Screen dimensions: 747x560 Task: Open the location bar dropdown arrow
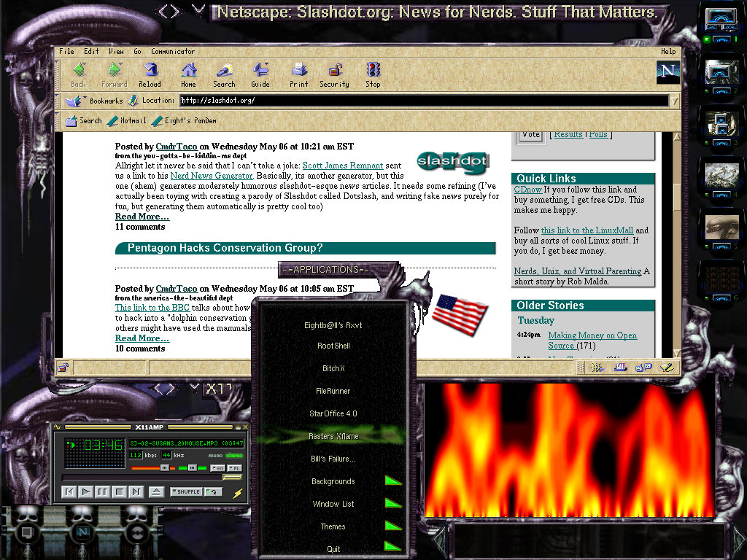pos(675,101)
